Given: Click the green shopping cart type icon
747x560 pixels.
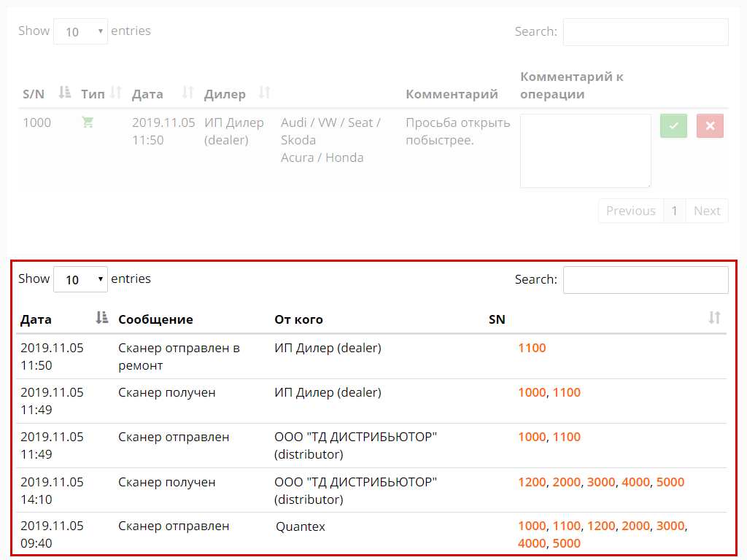Looking at the screenshot, I should pyautogui.click(x=88, y=122).
